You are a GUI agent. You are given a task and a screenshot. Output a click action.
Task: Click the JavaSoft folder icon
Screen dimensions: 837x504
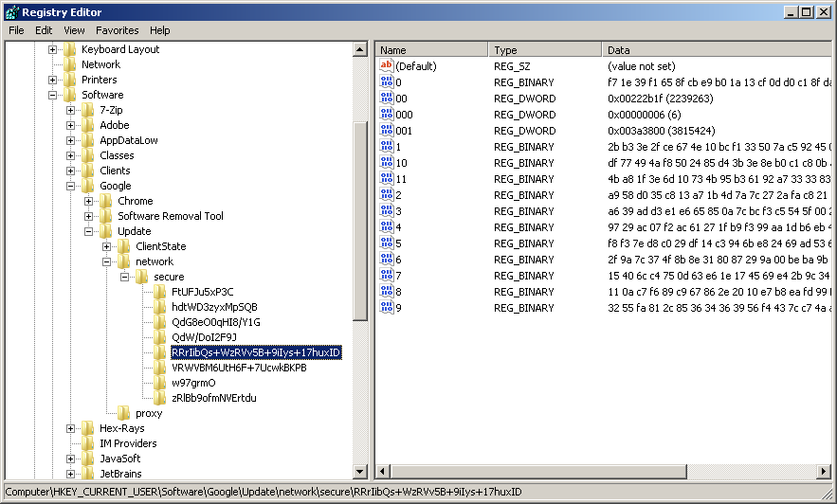point(88,459)
